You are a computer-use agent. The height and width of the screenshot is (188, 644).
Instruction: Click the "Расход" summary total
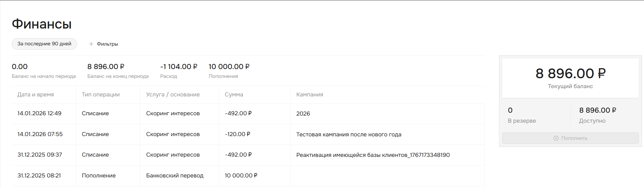point(178,67)
